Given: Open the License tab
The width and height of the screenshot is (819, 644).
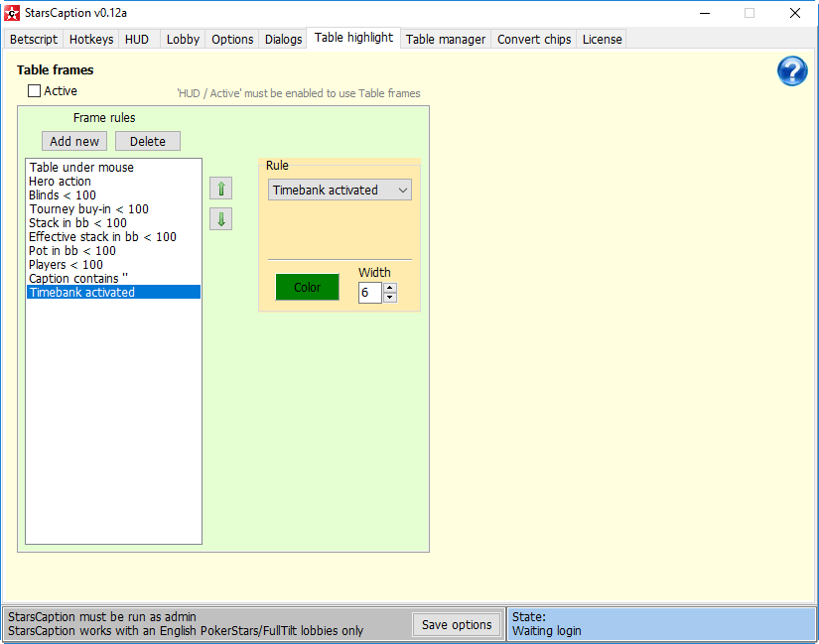Looking at the screenshot, I should [602, 39].
